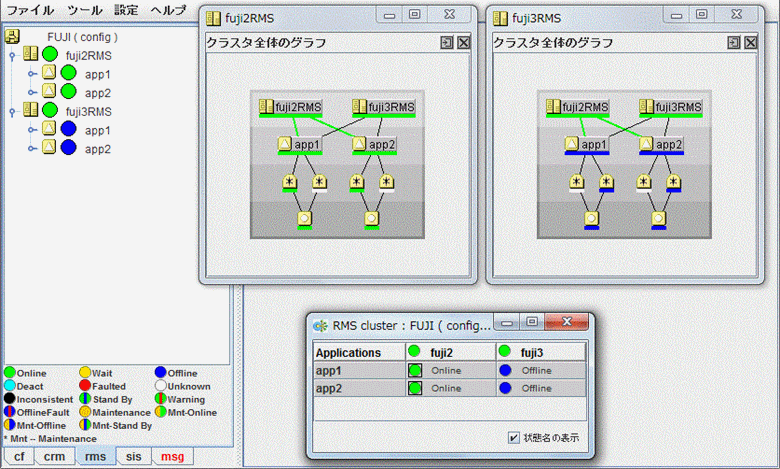780x469 pixels.
Task: Click app2 application icon under fuji2RMS tree
Action: tap(49, 91)
